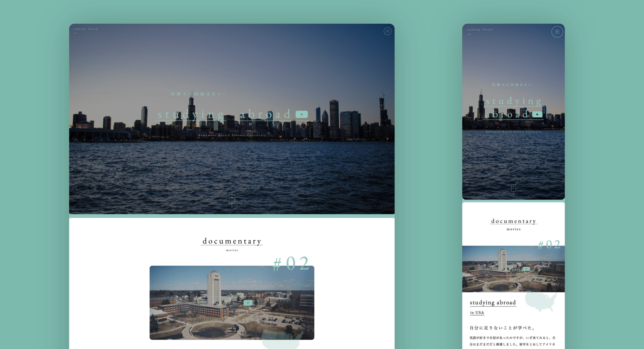The width and height of the screenshot is (644, 349).
Task: Click the play icon beside desktop hero title
Action: pyautogui.click(x=301, y=114)
